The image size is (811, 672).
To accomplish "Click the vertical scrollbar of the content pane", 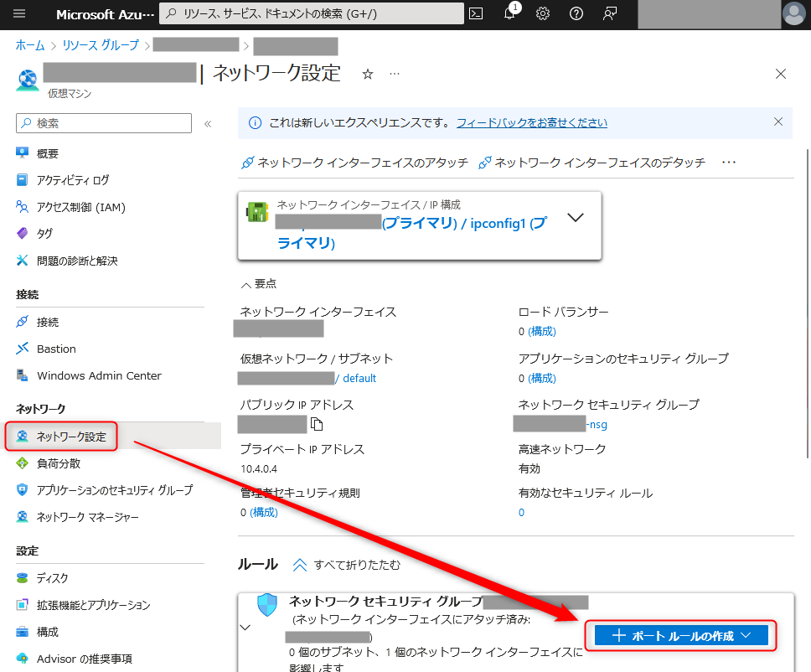I will 808,303.
